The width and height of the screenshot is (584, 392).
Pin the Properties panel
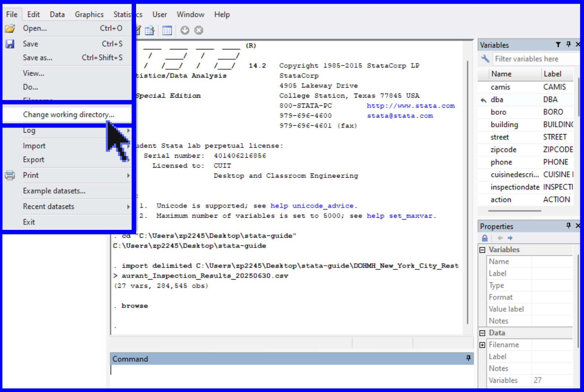pos(569,225)
